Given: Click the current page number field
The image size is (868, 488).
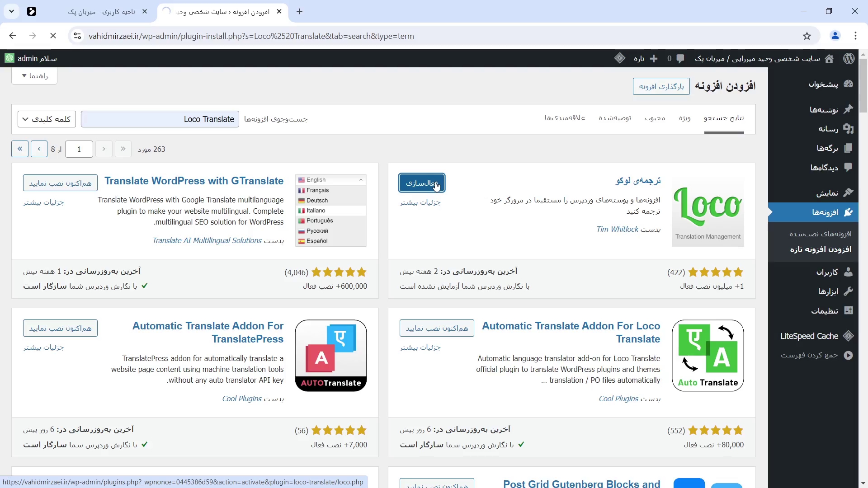Looking at the screenshot, I should tap(79, 149).
